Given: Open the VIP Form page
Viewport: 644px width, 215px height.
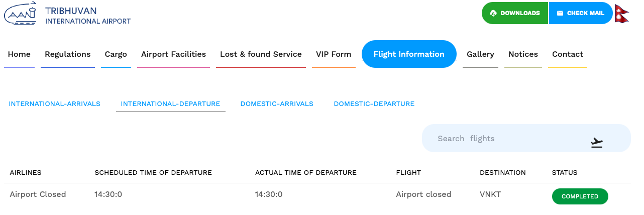Looking at the screenshot, I should 334,54.
